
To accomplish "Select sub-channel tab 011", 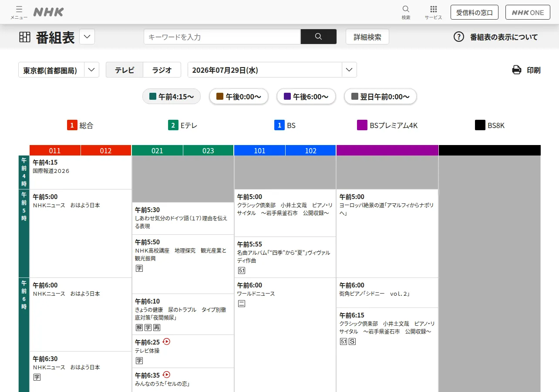I will (55, 150).
